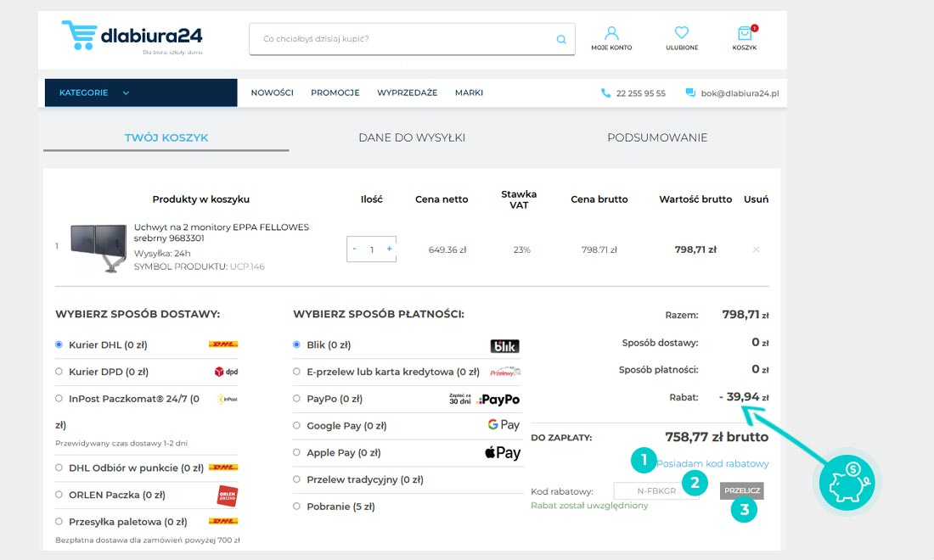
Task: Open the monitor mount product thumbnail
Action: point(98,248)
